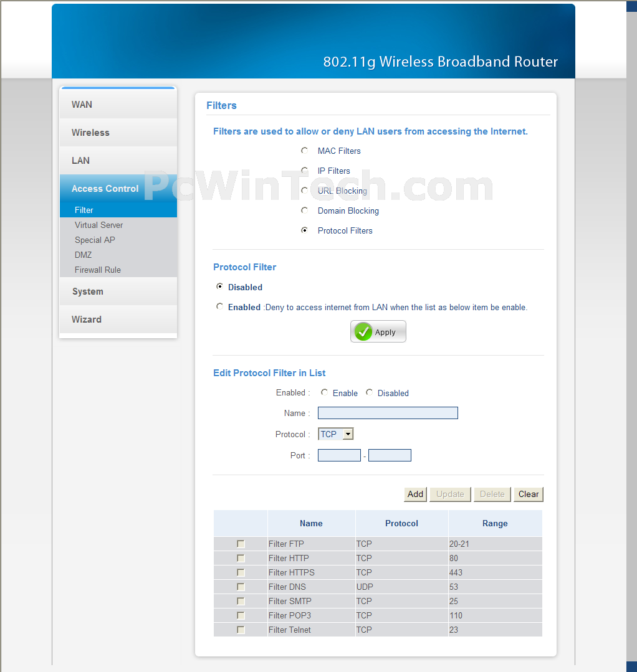637x672 pixels.
Task: Choose the URL Blocking radio option
Action: coord(305,191)
